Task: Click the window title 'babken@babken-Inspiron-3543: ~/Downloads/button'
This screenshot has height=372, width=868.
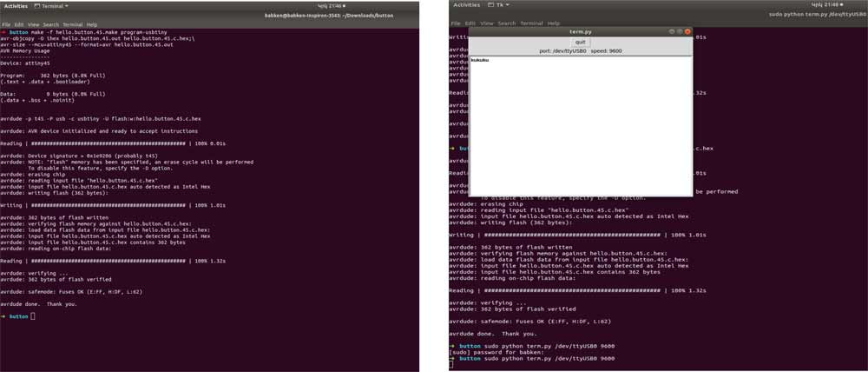Action: pyautogui.click(x=329, y=16)
